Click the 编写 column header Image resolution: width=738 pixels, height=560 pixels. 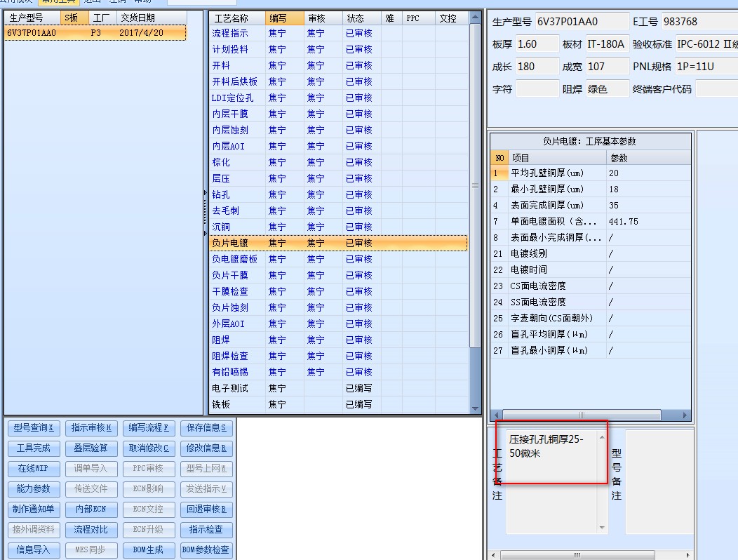tap(285, 18)
